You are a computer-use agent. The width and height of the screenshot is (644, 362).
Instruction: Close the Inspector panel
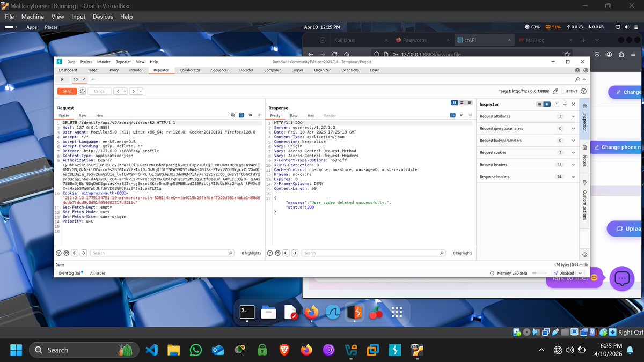point(573,104)
